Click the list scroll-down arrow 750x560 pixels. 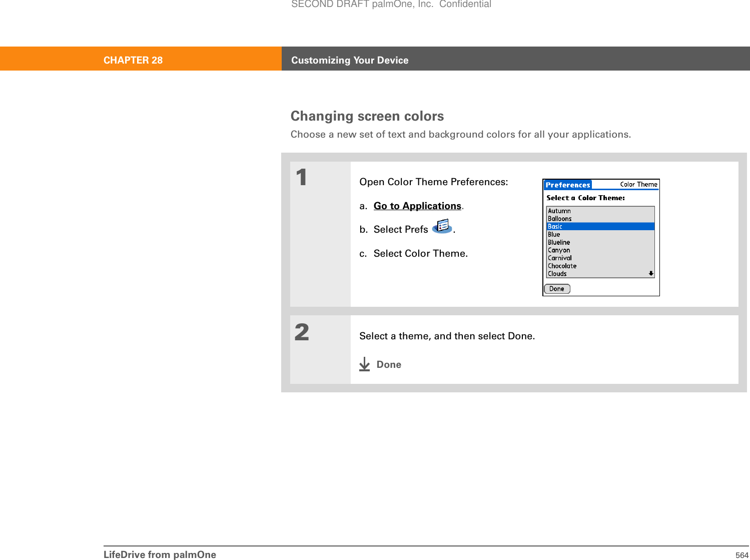651,274
